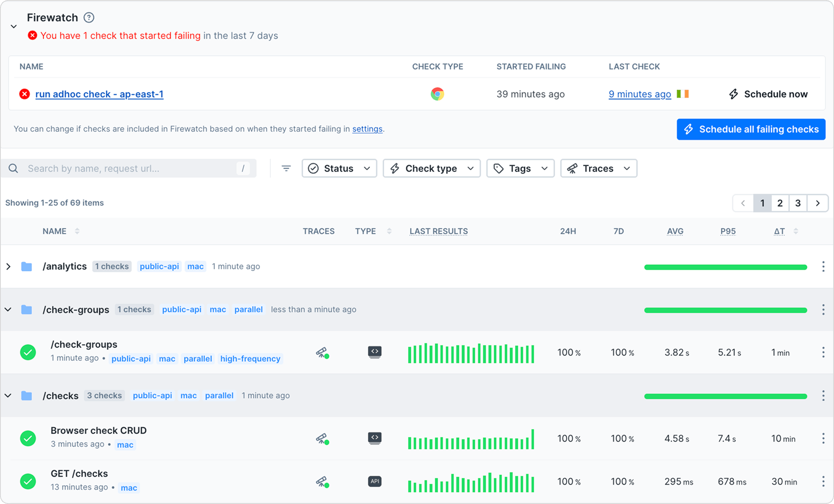Open the Status filter dropdown

pyautogui.click(x=339, y=168)
